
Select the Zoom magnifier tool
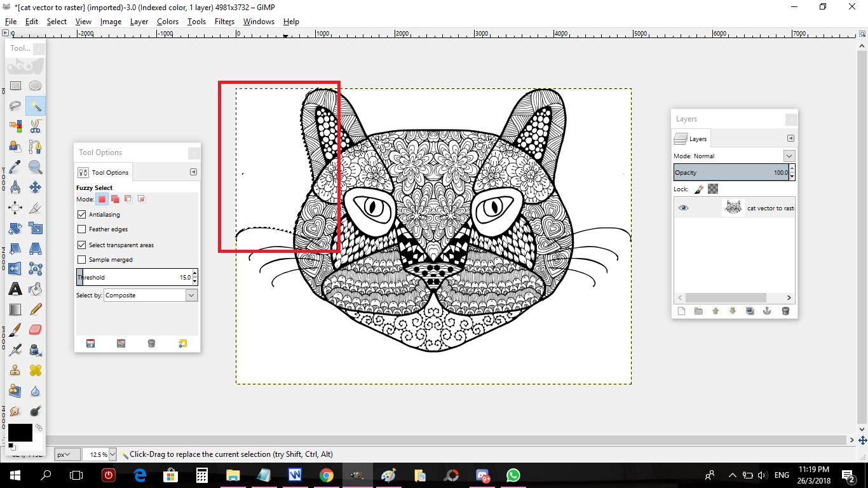(x=36, y=167)
